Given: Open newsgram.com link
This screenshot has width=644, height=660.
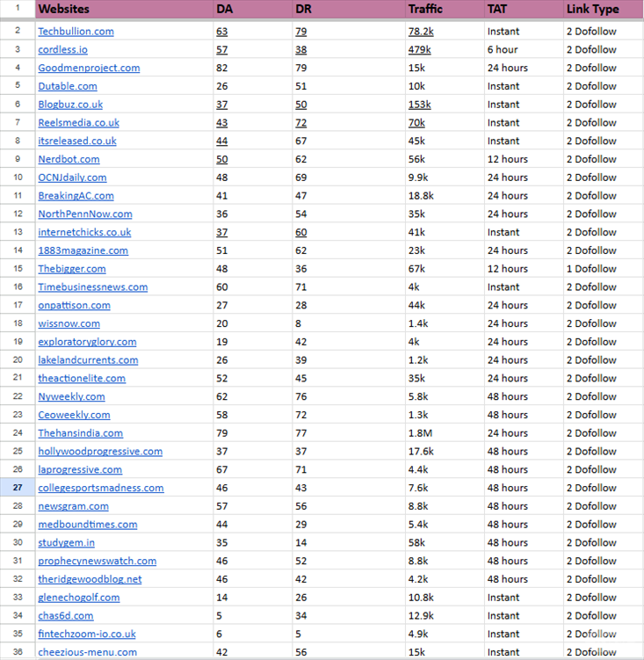Looking at the screenshot, I should pyautogui.click(x=73, y=506).
